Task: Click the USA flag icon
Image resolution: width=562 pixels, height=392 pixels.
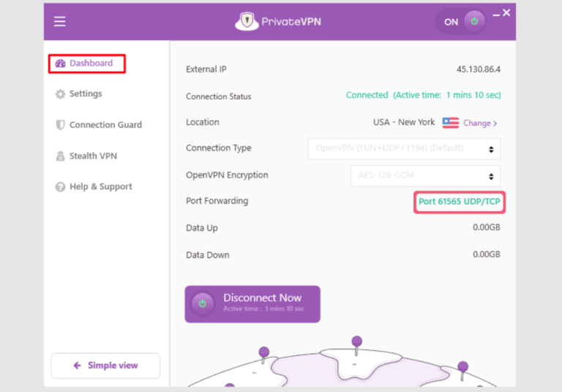Action: (451, 123)
